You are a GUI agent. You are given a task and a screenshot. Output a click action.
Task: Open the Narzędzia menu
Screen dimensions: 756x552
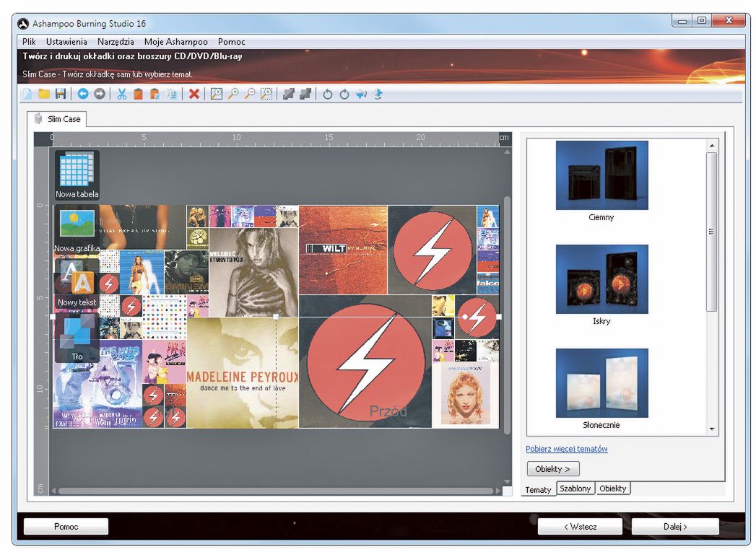116,42
